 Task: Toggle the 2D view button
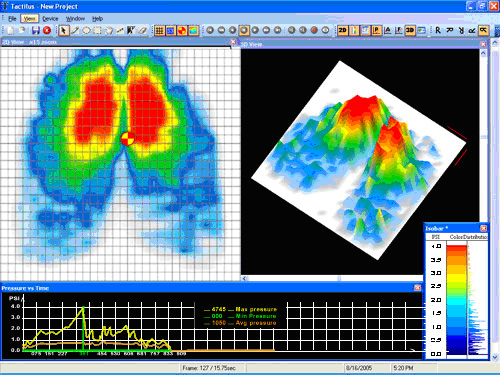(342, 30)
